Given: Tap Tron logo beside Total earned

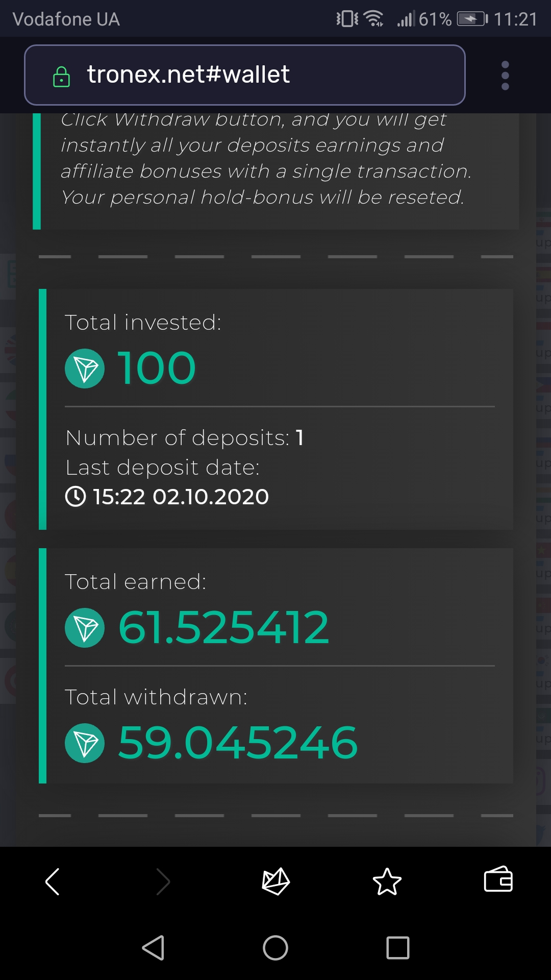Looking at the screenshot, I should pyautogui.click(x=85, y=628).
